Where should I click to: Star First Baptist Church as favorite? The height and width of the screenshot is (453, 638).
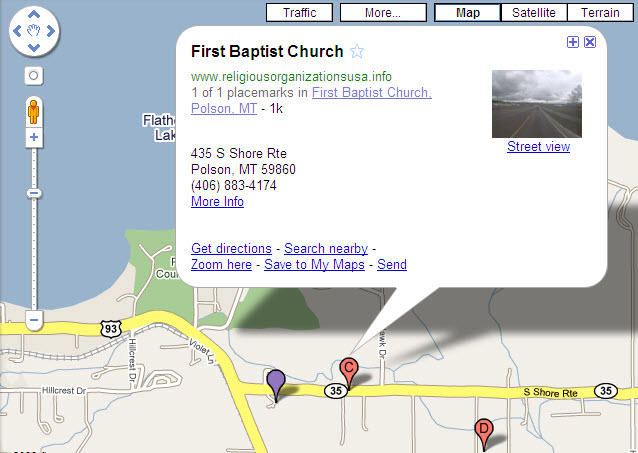coord(357,52)
